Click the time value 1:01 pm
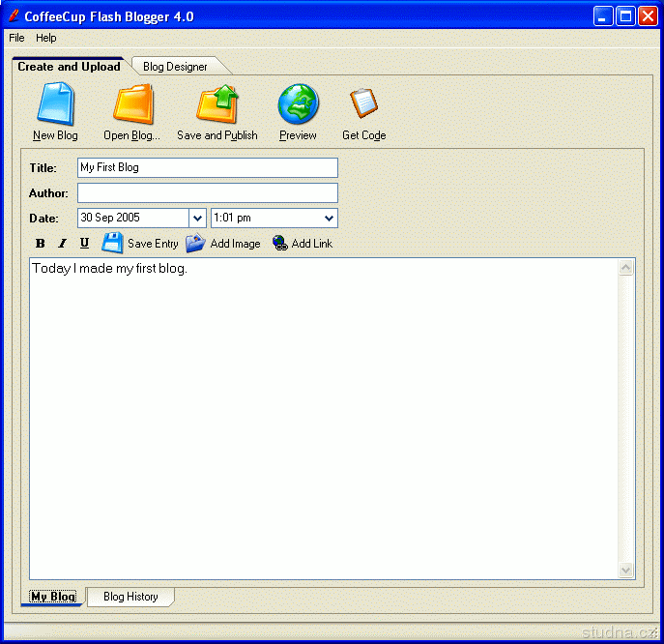The image size is (664, 644). tap(232, 218)
